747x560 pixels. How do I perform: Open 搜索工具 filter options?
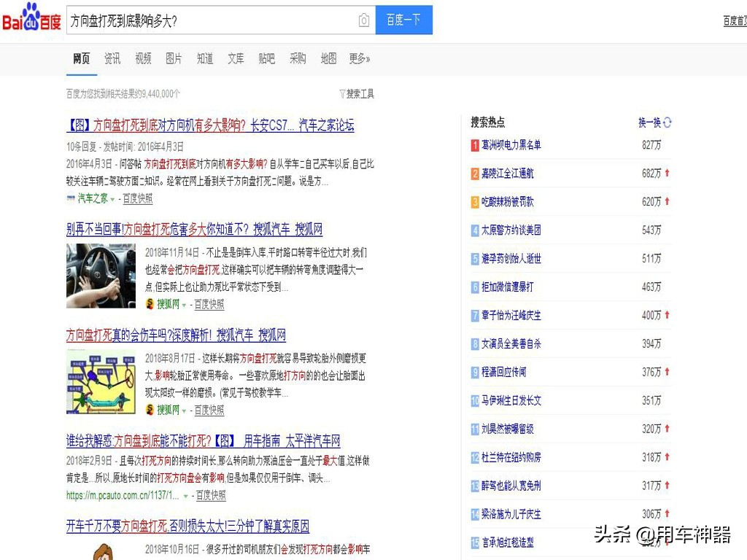(x=357, y=94)
